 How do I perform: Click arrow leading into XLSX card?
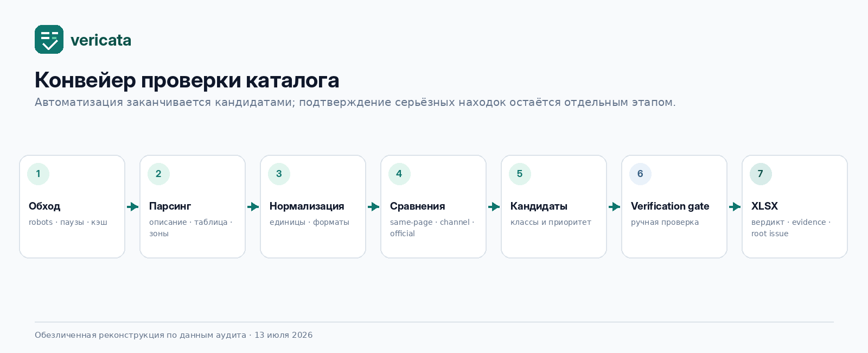pyautogui.click(x=735, y=207)
